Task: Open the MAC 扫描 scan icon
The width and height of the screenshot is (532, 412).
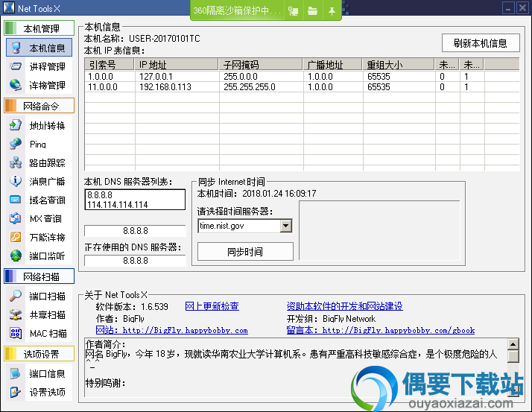Action: (x=16, y=333)
